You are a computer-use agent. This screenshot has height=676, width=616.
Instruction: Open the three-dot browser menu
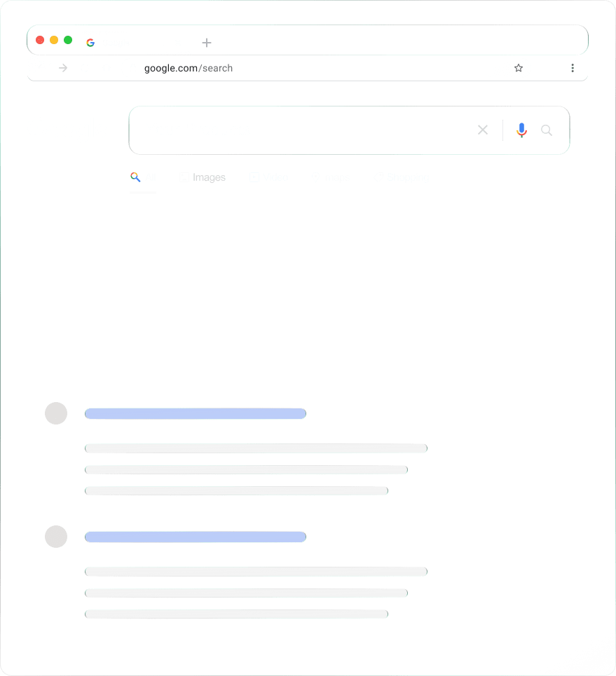573,68
